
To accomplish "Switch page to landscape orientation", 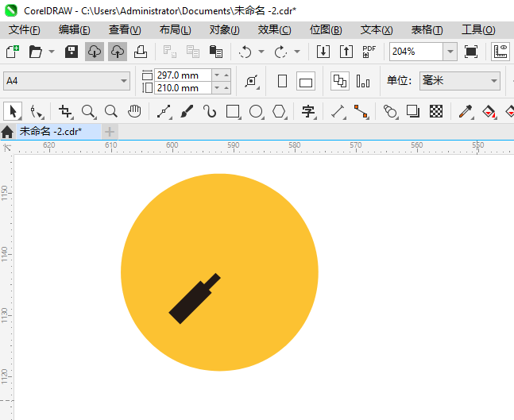I will coord(306,81).
